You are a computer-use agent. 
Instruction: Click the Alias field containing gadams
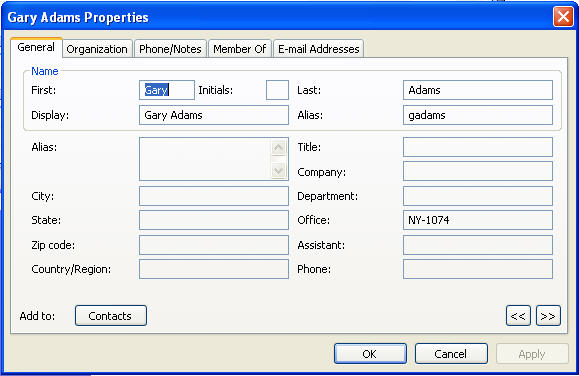tap(478, 115)
